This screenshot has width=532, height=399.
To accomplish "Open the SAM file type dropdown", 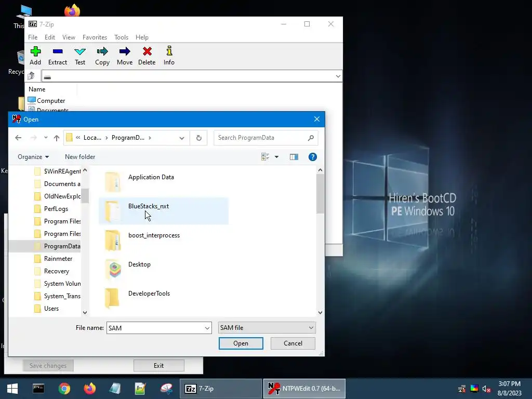I will pyautogui.click(x=267, y=328).
